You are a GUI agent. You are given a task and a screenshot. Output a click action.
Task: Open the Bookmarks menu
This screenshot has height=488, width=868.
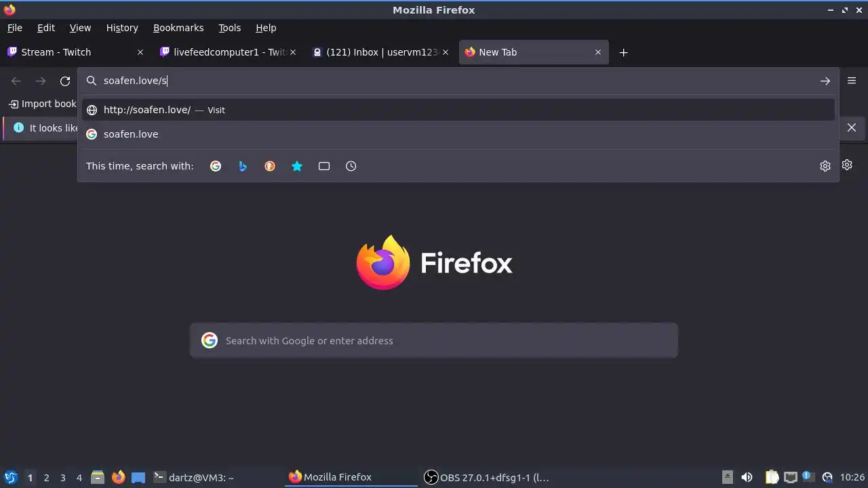click(178, 28)
